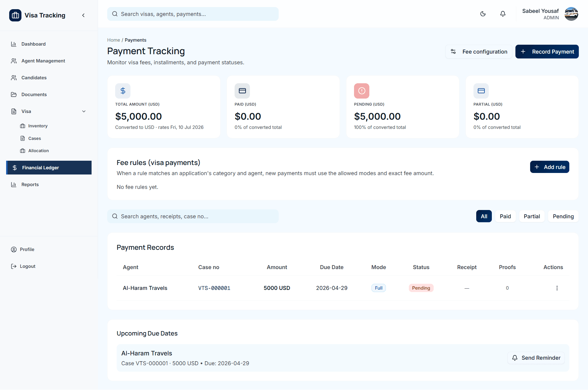The image size is (588, 390).
Task: Open Dashboard in the sidebar
Action: pos(49,44)
